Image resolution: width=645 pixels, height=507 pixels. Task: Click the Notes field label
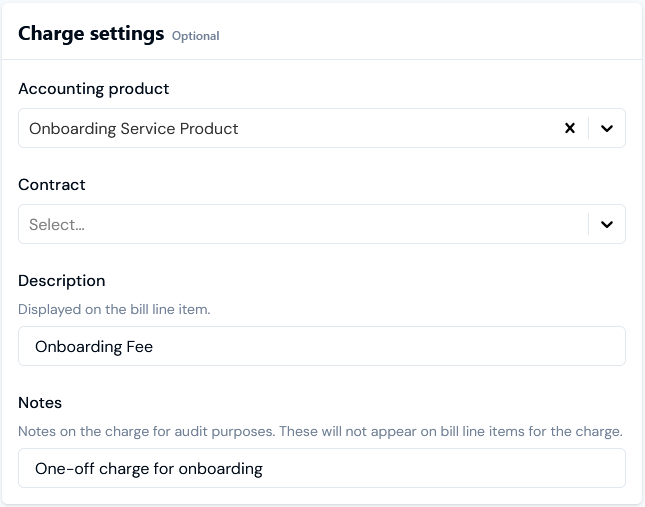coord(40,403)
